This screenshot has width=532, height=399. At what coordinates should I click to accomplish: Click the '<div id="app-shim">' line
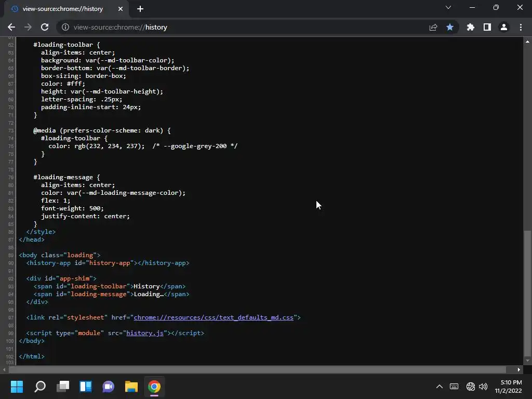pos(61,278)
